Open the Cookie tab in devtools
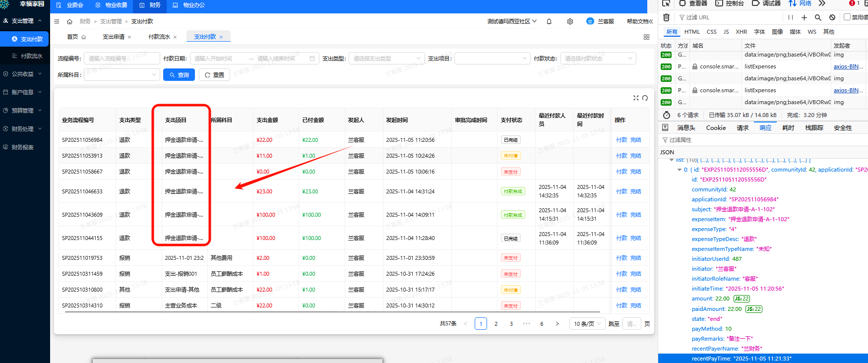 716,128
